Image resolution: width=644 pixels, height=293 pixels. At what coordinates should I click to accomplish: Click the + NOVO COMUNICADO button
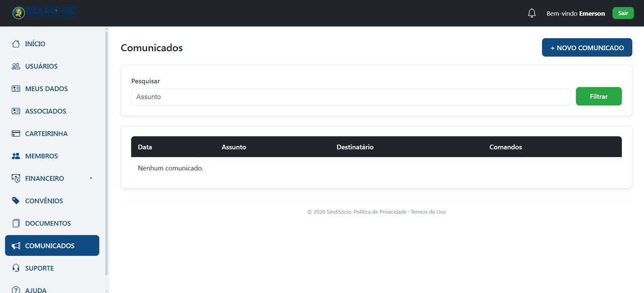[587, 48]
